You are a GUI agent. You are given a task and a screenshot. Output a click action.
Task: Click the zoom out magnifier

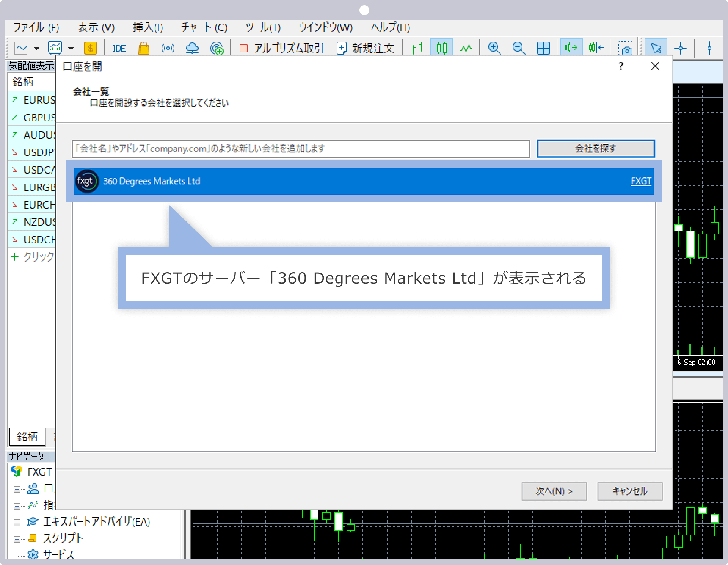point(519,48)
